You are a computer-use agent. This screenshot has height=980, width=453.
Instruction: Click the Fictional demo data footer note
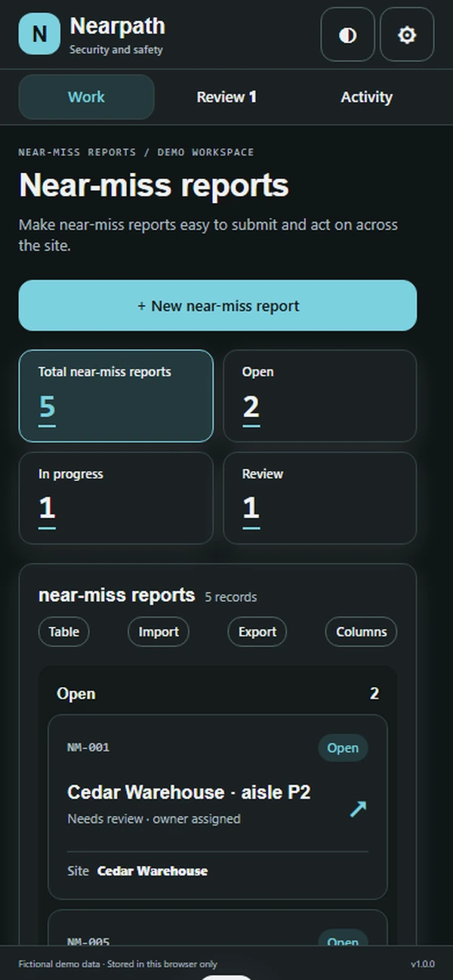point(118,964)
